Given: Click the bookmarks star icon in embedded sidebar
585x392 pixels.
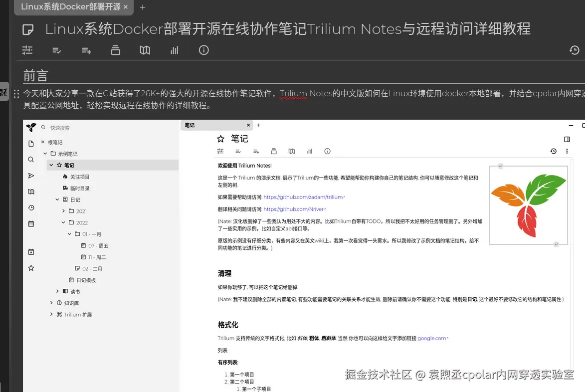Looking at the screenshot, I should (x=31, y=268).
